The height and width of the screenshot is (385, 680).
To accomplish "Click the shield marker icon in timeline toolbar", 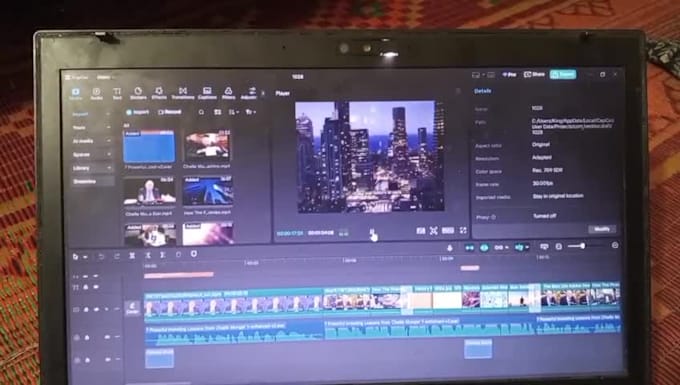I will [x=194, y=254].
